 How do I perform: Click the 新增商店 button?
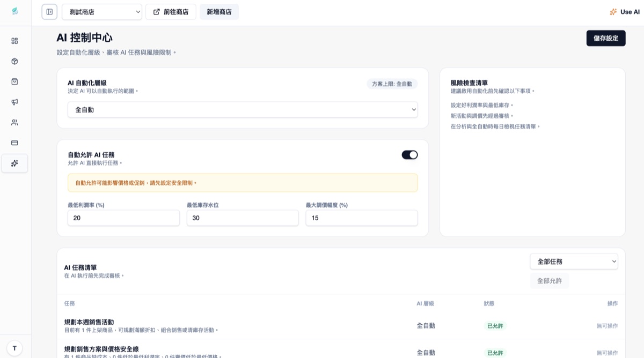219,12
